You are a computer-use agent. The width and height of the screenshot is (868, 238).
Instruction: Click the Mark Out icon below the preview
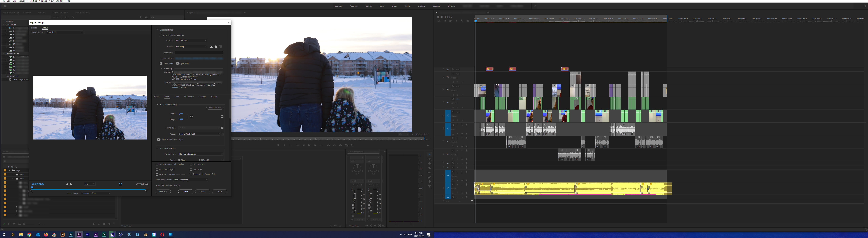(x=290, y=145)
